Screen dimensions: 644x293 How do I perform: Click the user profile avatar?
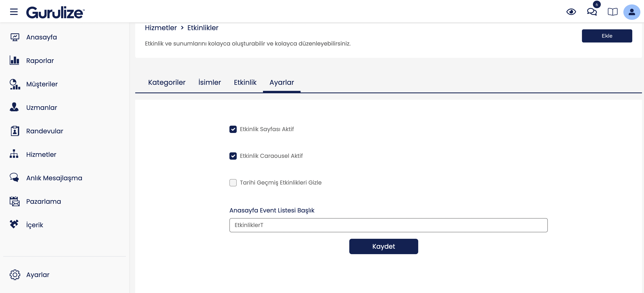[631, 12]
